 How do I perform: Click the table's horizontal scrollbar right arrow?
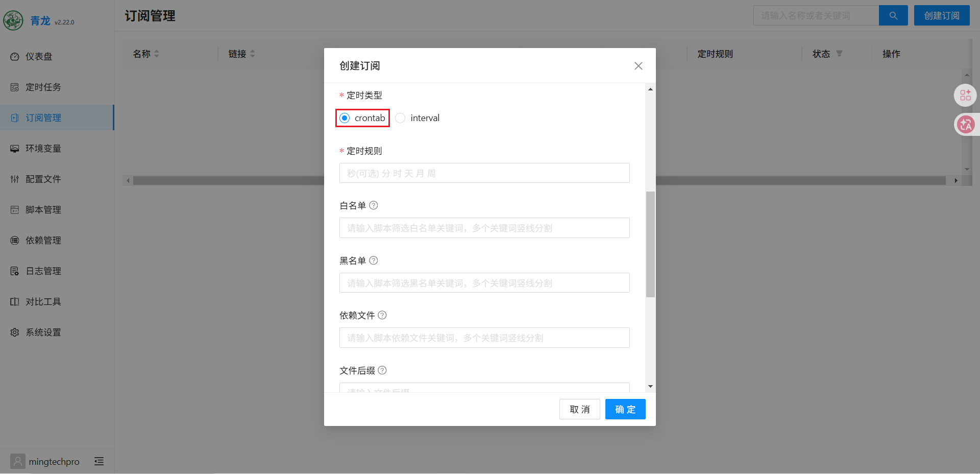tap(956, 180)
